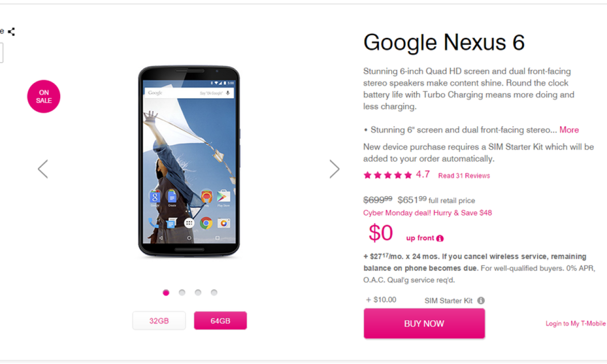Click the five-star rating icons

(388, 175)
